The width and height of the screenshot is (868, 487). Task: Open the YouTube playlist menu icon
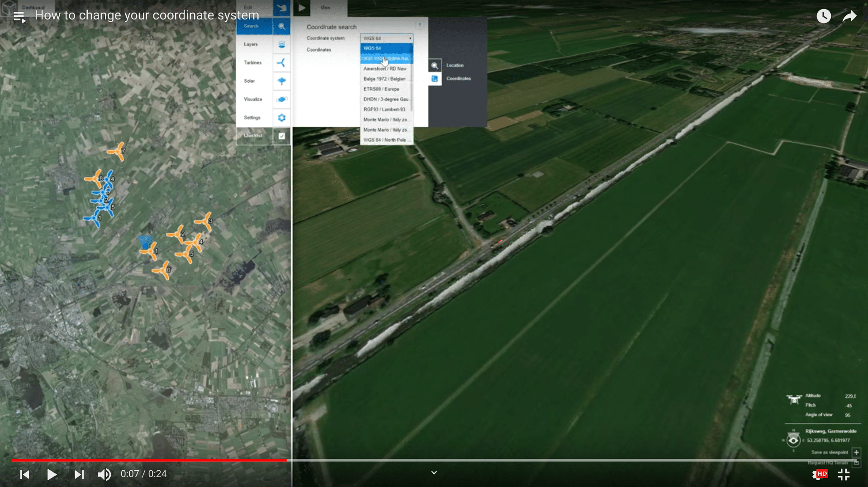coord(19,17)
